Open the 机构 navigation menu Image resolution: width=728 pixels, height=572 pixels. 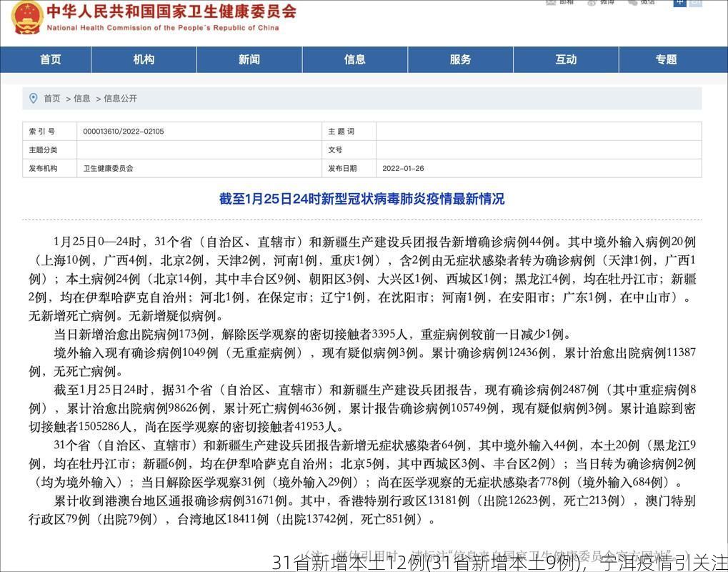(144, 59)
